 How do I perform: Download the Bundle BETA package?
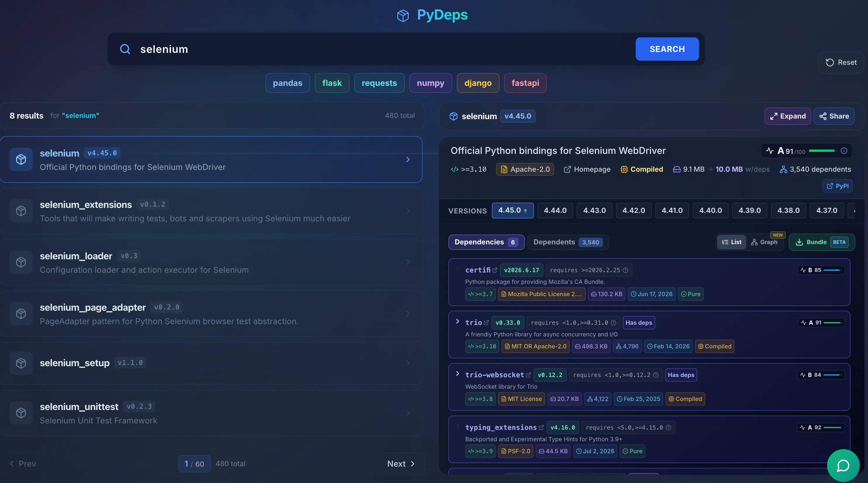(x=822, y=242)
